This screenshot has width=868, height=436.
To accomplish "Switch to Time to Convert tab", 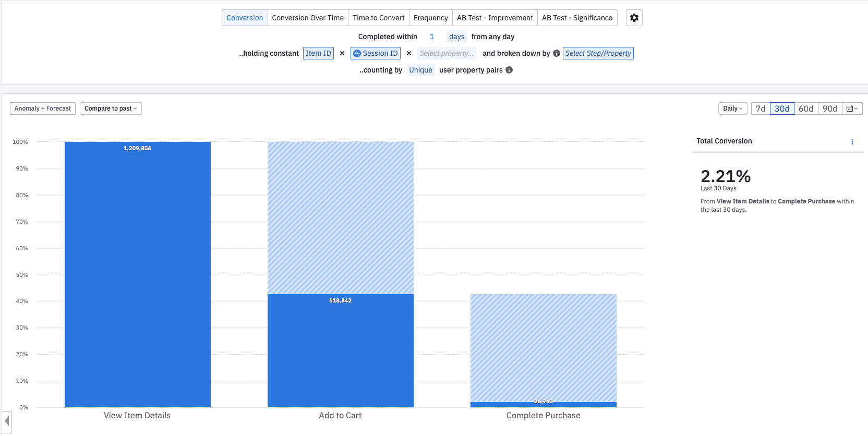I will pyautogui.click(x=378, y=18).
